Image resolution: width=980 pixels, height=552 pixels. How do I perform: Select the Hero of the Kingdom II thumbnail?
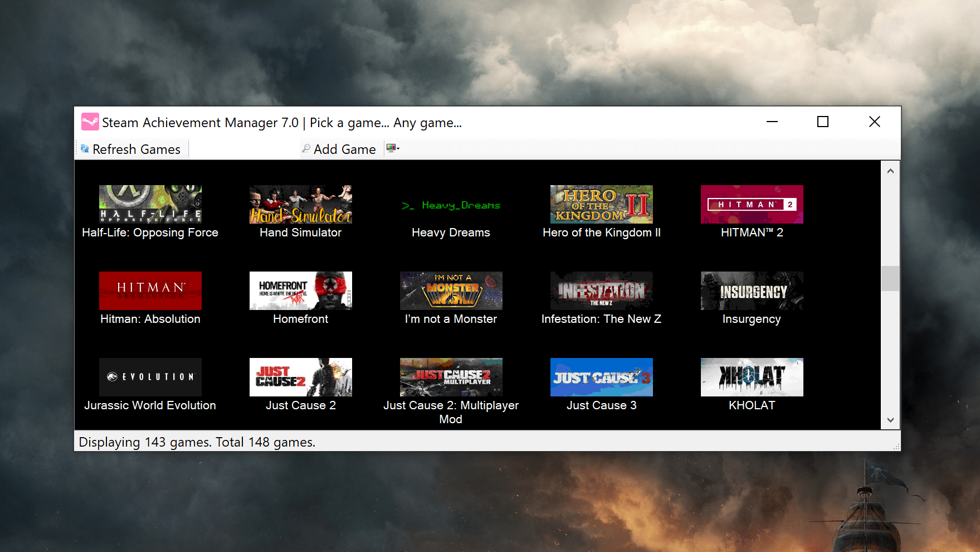tap(602, 204)
